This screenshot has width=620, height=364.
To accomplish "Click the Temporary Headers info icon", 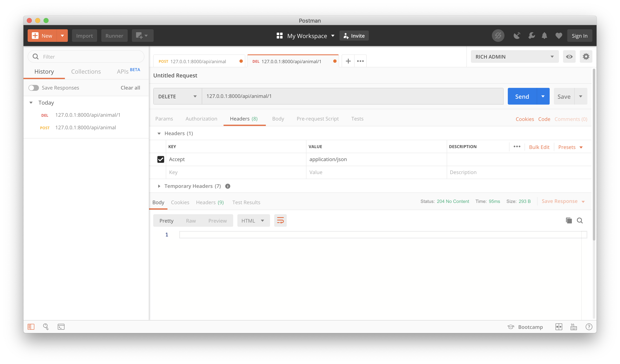I will [x=228, y=186].
